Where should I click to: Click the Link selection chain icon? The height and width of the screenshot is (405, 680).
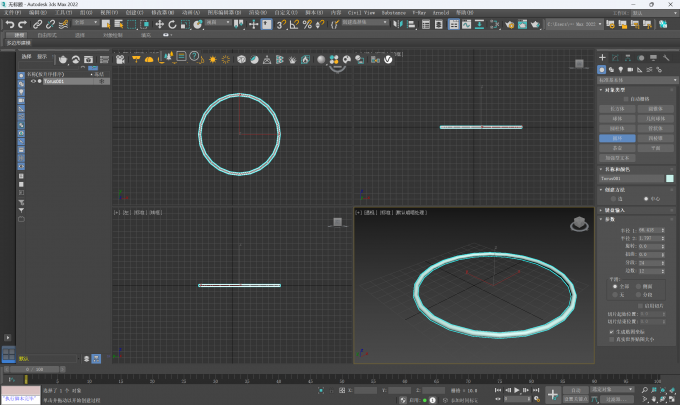tap(38, 23)
